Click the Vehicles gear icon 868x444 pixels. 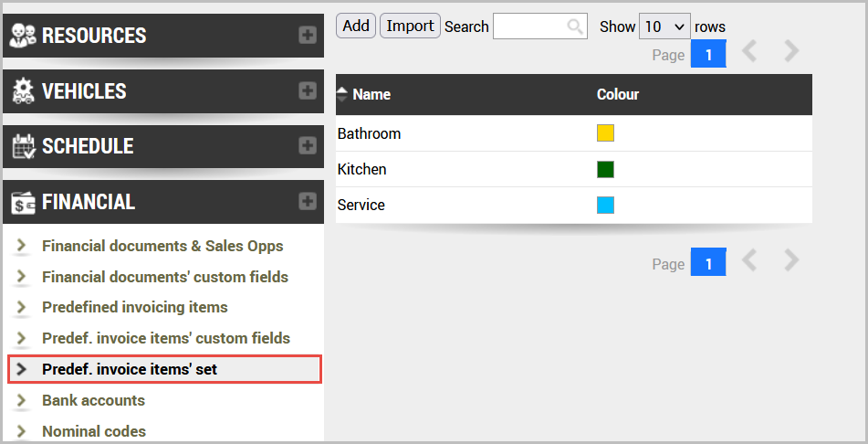coord(23,91)
